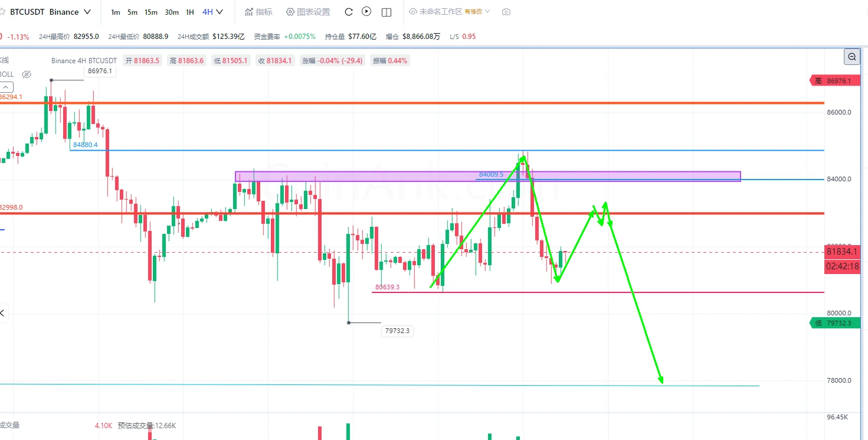This screenshot has width=868, height=440.
Task: Toggle the split layout icon
Action: point(386,12)
